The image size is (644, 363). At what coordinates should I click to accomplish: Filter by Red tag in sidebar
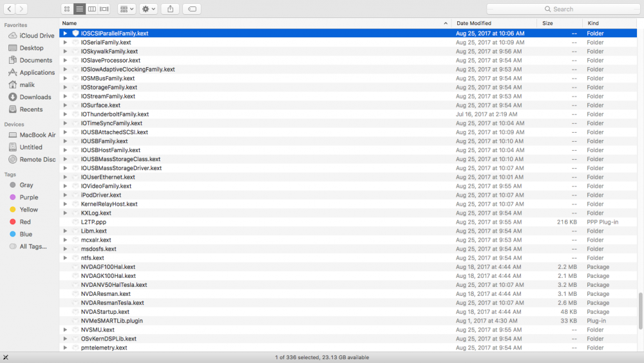[x=25, y=222]
